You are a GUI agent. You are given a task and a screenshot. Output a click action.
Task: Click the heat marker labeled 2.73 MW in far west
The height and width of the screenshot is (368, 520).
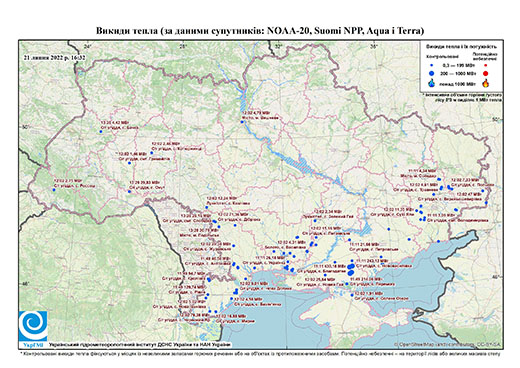pyautogui.click(x=54, y=190)
